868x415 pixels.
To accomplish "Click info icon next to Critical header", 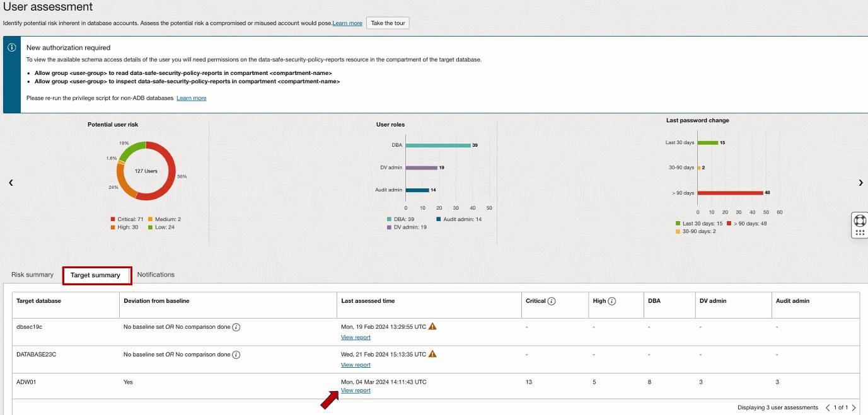I will pos(552,301).
